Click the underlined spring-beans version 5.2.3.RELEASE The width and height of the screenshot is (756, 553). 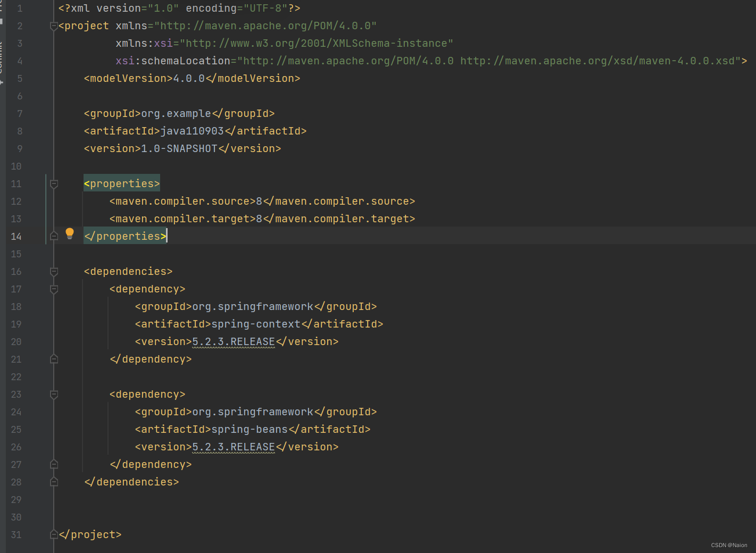pyautogui.click(x=233, y=447)
